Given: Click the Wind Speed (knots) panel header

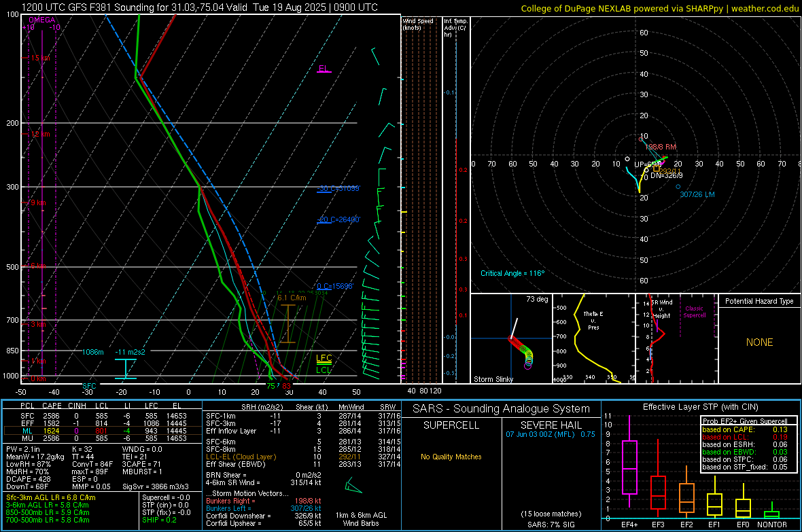Looking at the screenshot, I should click(x=418, y=24).
